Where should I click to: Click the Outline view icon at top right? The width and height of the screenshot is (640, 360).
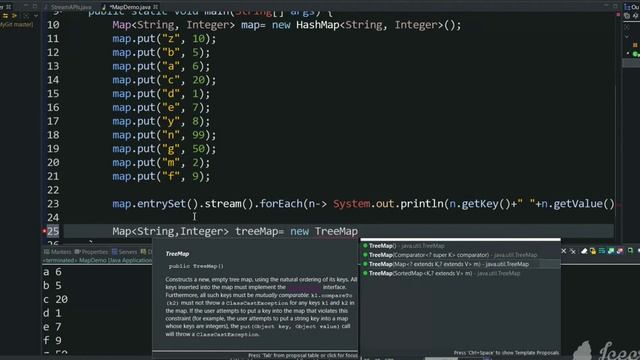click(x=627, y=7)
